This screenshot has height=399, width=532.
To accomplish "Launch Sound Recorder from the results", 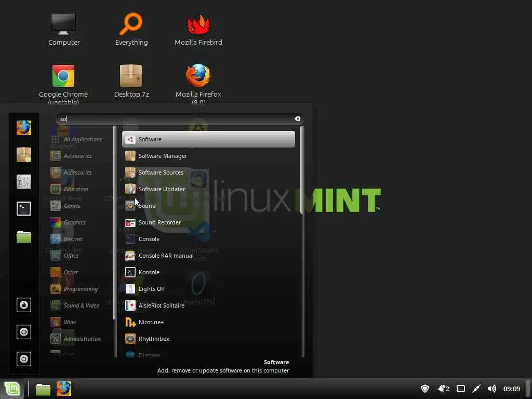I will [208, 222].
